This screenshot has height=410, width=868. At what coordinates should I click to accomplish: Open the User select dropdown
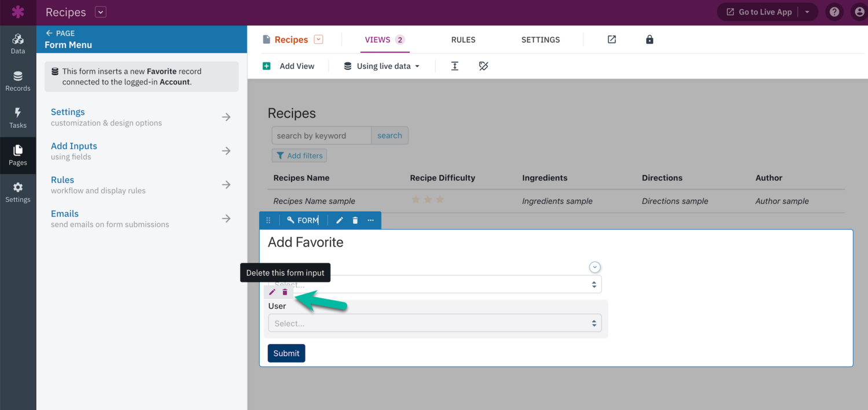pyautogui.click(x=435, y=323)
